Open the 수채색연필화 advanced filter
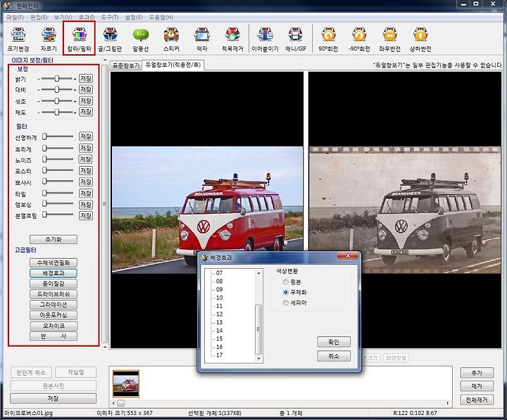507x420 pixels. [54, 262]
